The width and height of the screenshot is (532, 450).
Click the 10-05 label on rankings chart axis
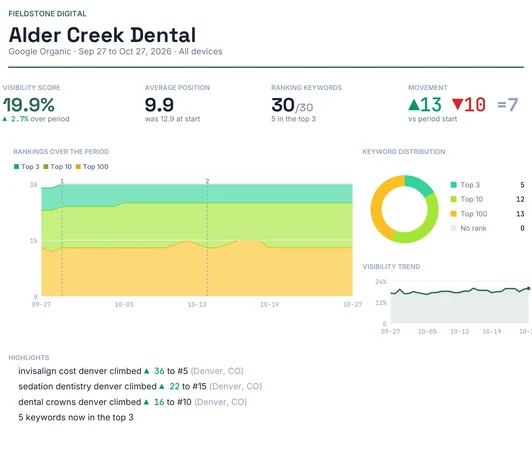coord(124,305)
